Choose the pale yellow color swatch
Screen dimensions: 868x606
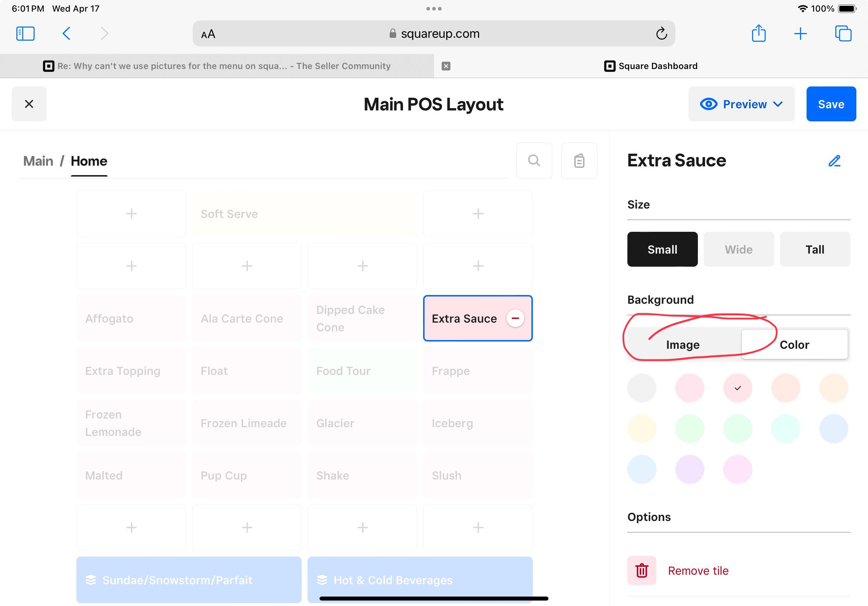click(642, 429)
